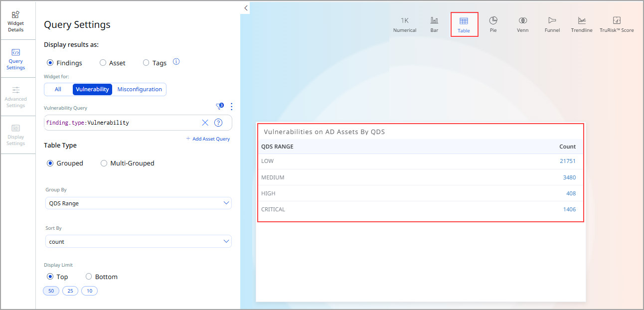Select the Asset radio option

point(113,63)
